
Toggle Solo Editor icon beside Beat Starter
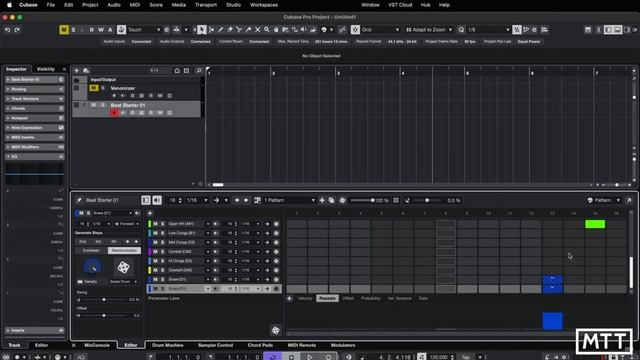click(146, 200)
